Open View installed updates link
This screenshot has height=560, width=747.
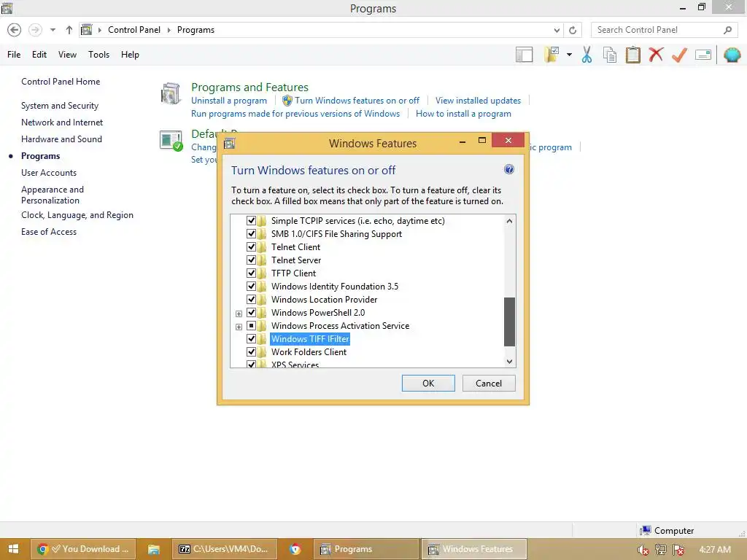(478, 101)
